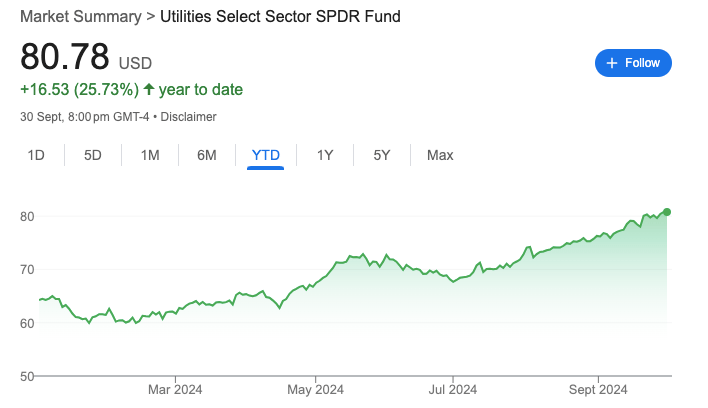Open the Disclaimer link
Image resolution: width=708 pixels, height=408 pixels.
[x=188, y=117]
